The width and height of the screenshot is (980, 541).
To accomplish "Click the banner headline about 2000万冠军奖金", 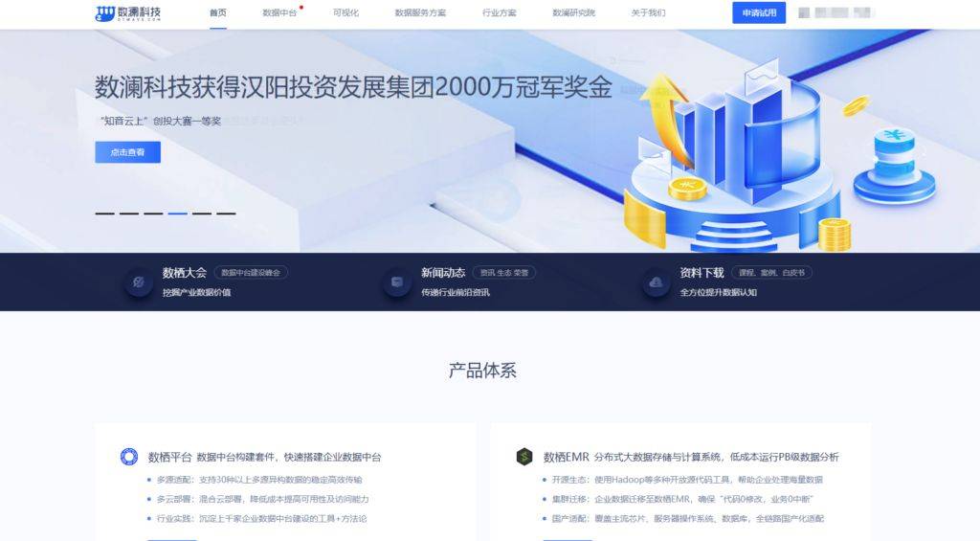I will click(x=353, y=87).
